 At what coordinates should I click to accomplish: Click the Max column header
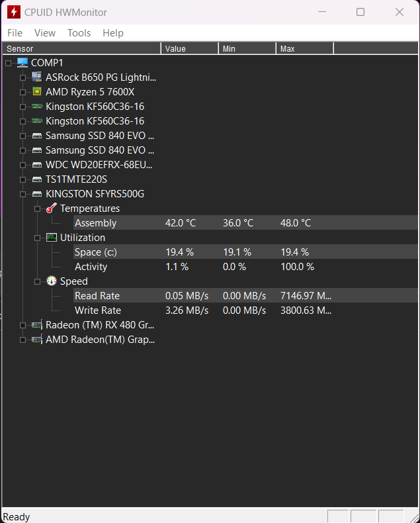coord(305,49)
